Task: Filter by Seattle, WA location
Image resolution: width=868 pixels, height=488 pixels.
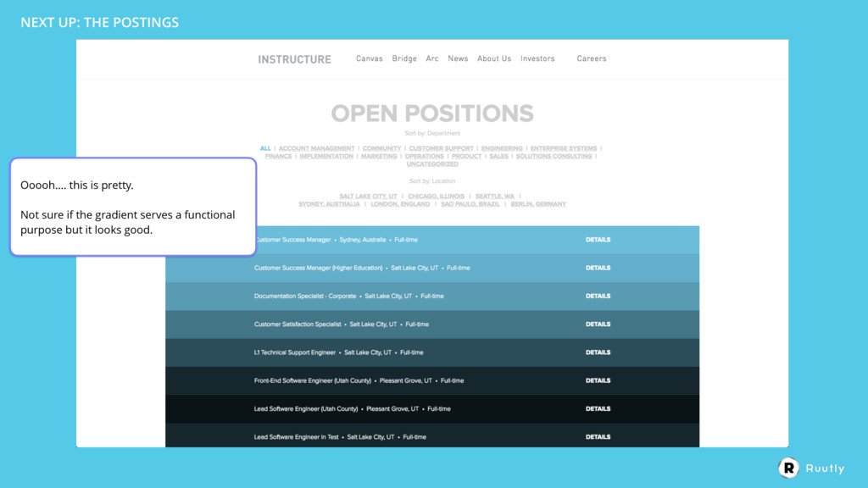Action: [x=495, y=197]
